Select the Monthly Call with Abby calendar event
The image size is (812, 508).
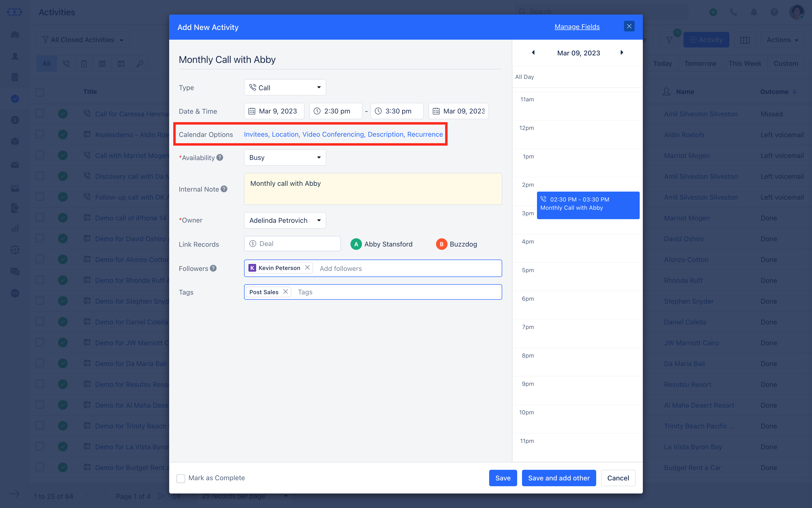[588, 205]
